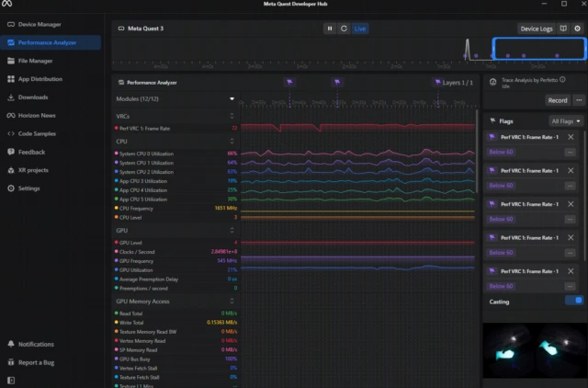Select the GPU Bus Busy row

pyautogui.click(x=175, y=359)
